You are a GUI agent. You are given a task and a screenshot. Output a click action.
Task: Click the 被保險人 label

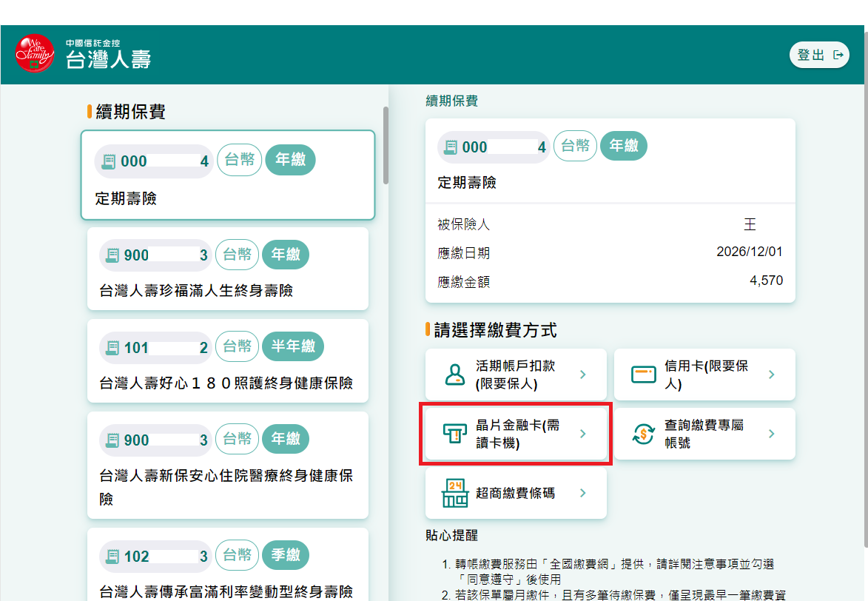[x=464, y=224]
